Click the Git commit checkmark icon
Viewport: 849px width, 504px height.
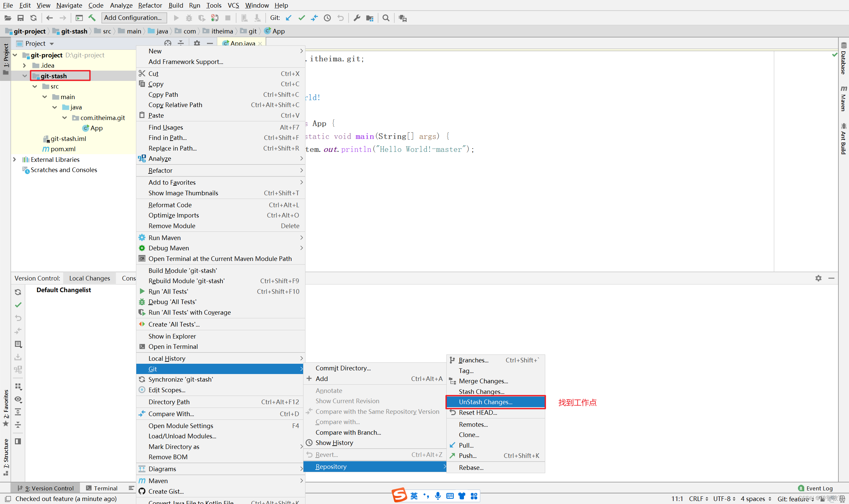tap(301, 18)
